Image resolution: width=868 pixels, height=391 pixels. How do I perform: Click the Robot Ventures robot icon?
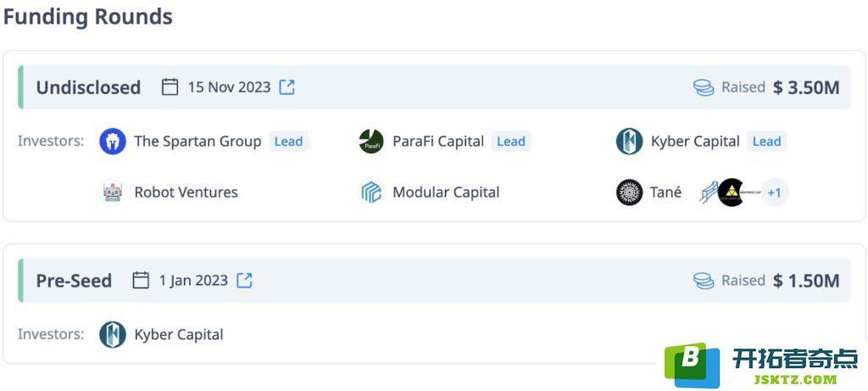click(x=113, y=193)
